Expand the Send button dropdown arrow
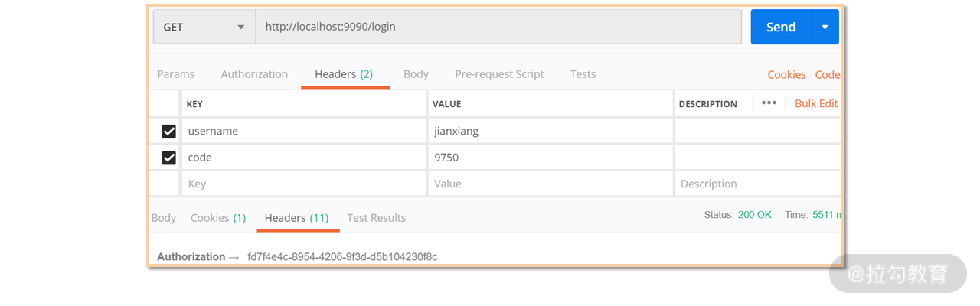The height and width of the screenshot is (306, 980). [x=825, y=27]
